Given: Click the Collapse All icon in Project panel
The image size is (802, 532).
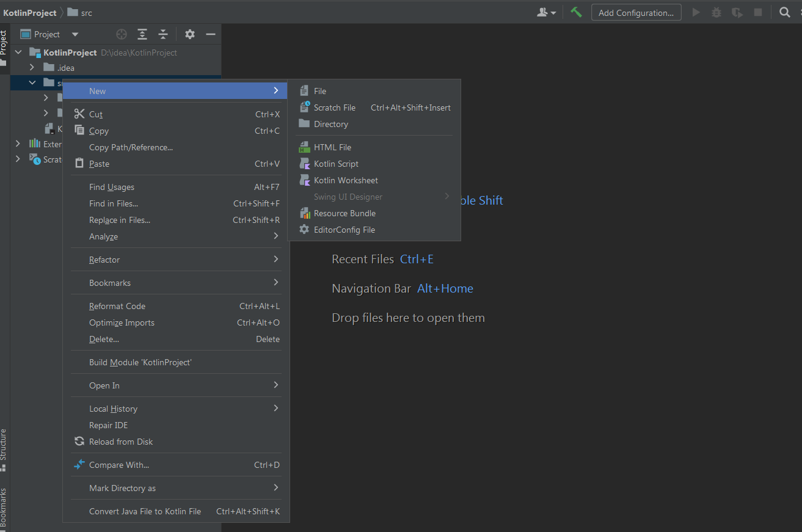Looking at the screenshot, I should 163,34.
